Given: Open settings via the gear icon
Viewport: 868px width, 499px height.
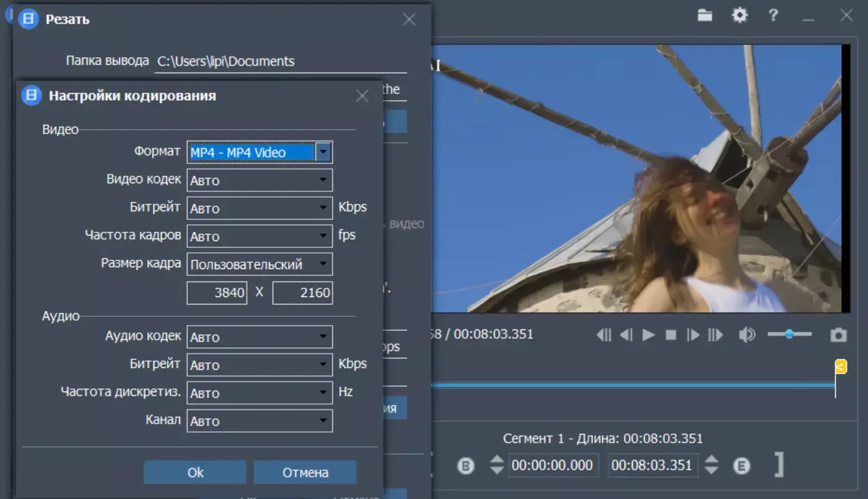Looking at the screenshot, I should [739, 16].
